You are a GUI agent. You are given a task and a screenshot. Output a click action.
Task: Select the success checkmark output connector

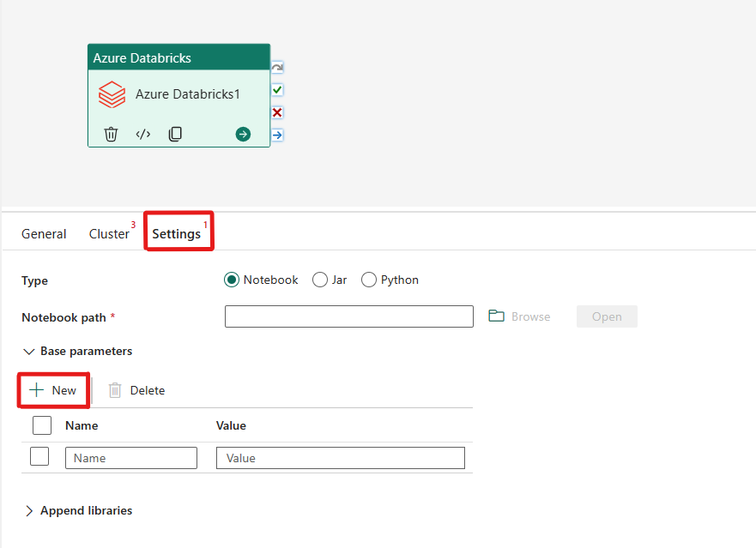pos(276,89)
